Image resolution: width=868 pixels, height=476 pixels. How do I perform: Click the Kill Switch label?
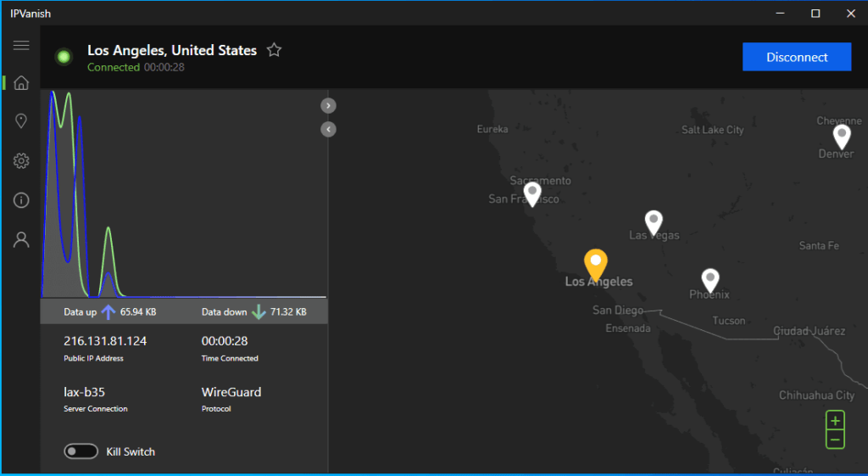tap(131, 452)
